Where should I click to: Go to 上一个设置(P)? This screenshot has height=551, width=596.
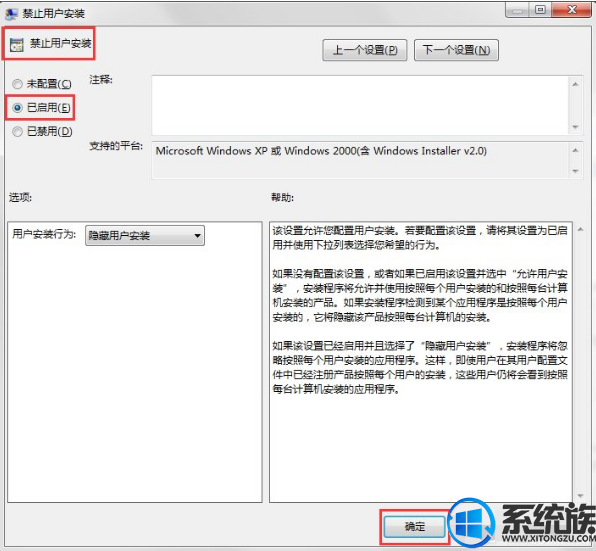click(365, 50)
